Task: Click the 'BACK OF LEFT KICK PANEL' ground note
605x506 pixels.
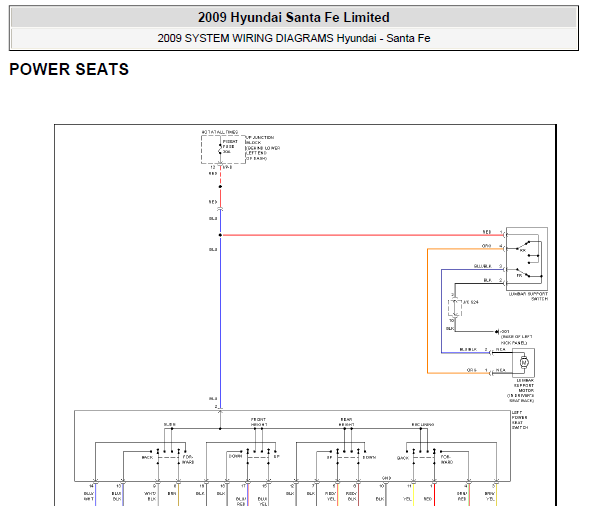Action: click(x=516, y=340)
